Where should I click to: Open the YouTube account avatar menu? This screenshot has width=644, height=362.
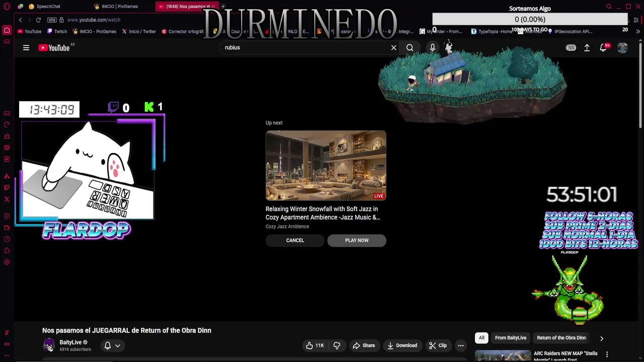[x=622, y=48]
